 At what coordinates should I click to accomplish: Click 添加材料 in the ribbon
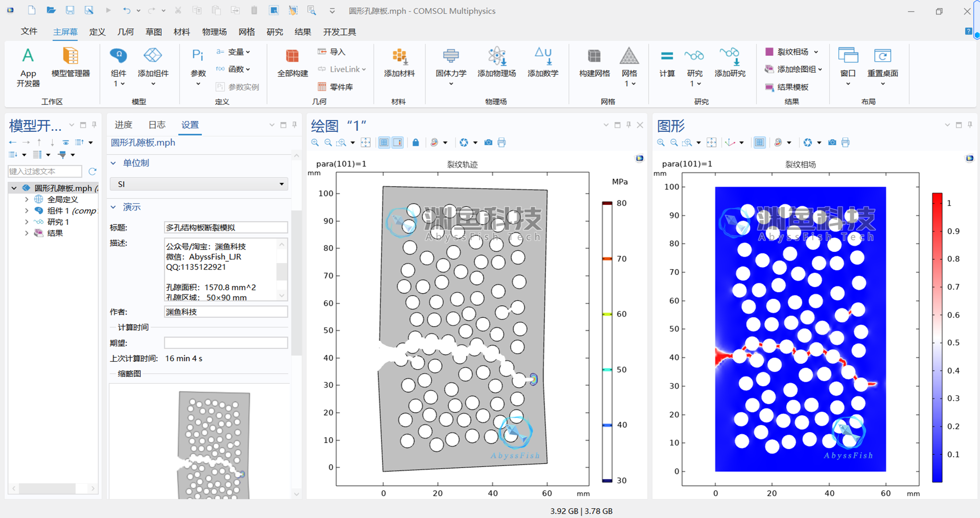click(399, 63)
